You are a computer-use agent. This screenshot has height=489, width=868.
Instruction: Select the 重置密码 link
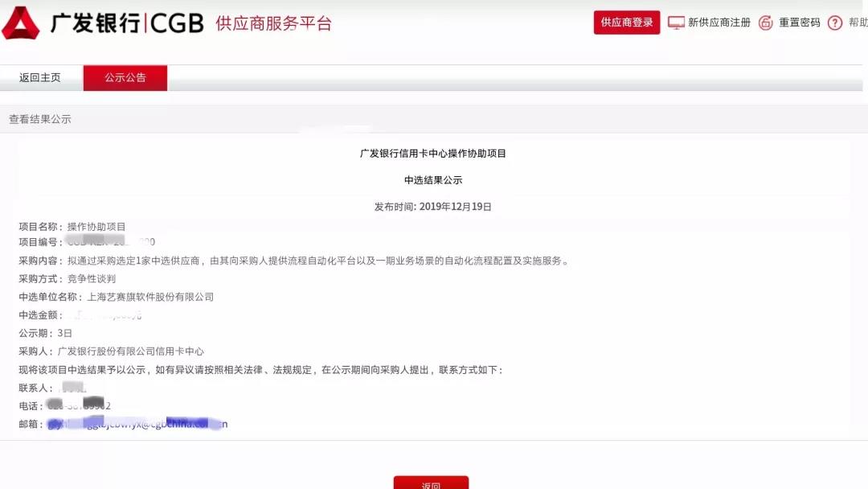click(800, 23)
